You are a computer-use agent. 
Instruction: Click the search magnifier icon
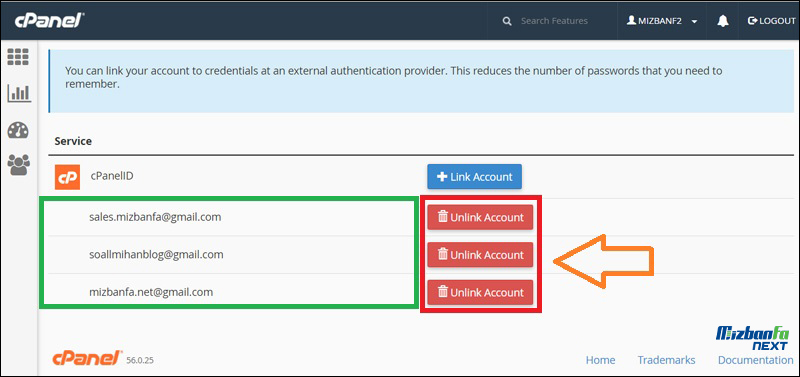507,21
